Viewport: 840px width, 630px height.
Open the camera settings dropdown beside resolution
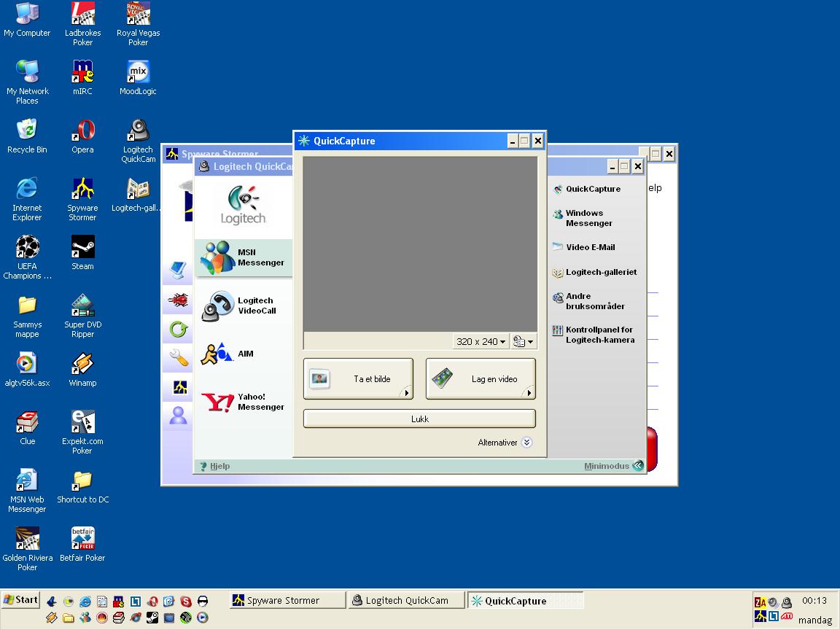pyautogui.click(x=523, y=341)
